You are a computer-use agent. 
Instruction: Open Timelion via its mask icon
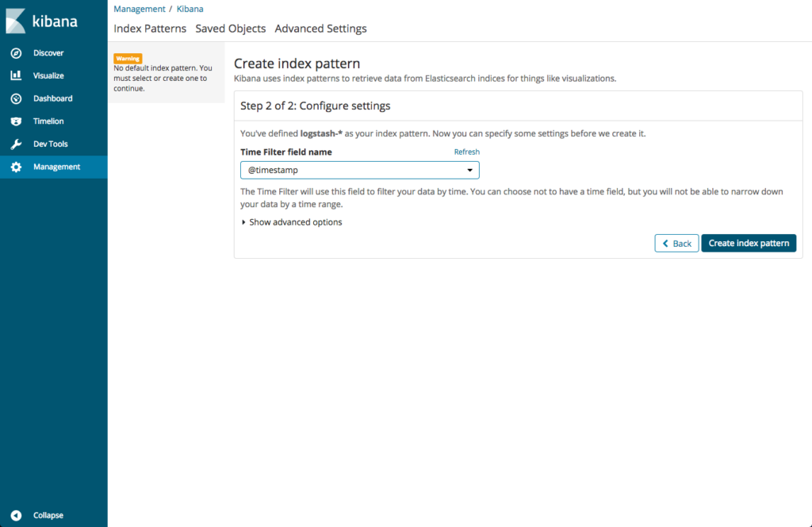pos(16,121)
